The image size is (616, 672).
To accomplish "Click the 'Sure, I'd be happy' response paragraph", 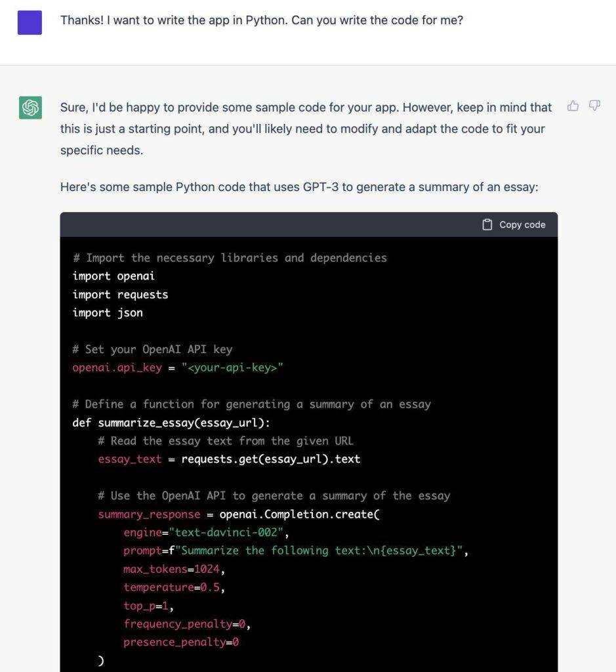I will (x=306, y=129).
